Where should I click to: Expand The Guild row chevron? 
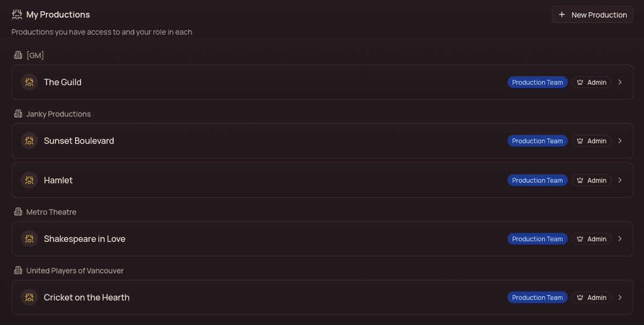[620, 82]
